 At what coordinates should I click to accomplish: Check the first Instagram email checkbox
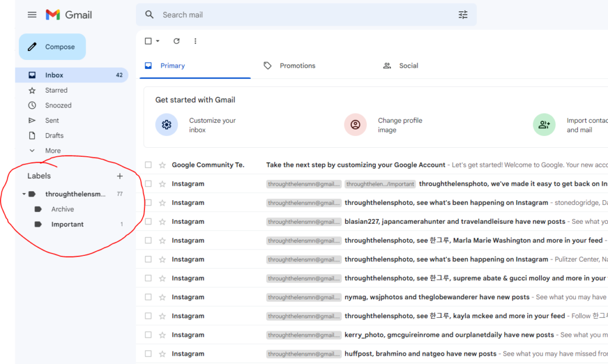(148, 184)
